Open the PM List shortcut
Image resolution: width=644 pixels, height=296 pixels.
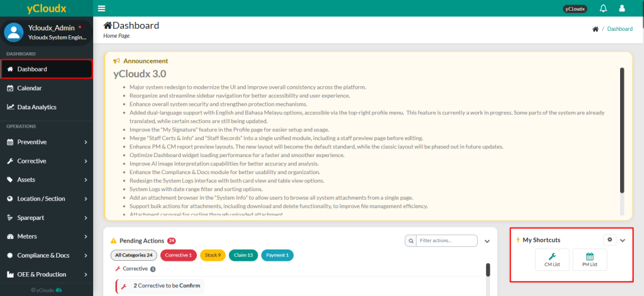(x=589, y=260)
